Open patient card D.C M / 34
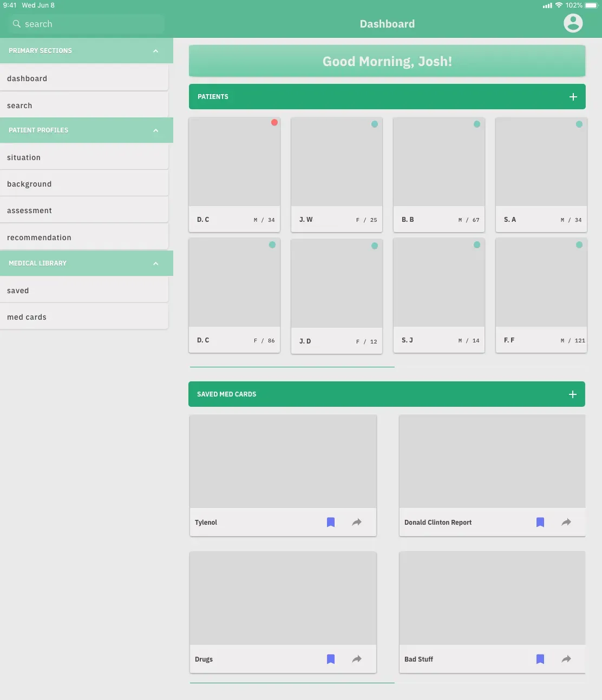 234,175
